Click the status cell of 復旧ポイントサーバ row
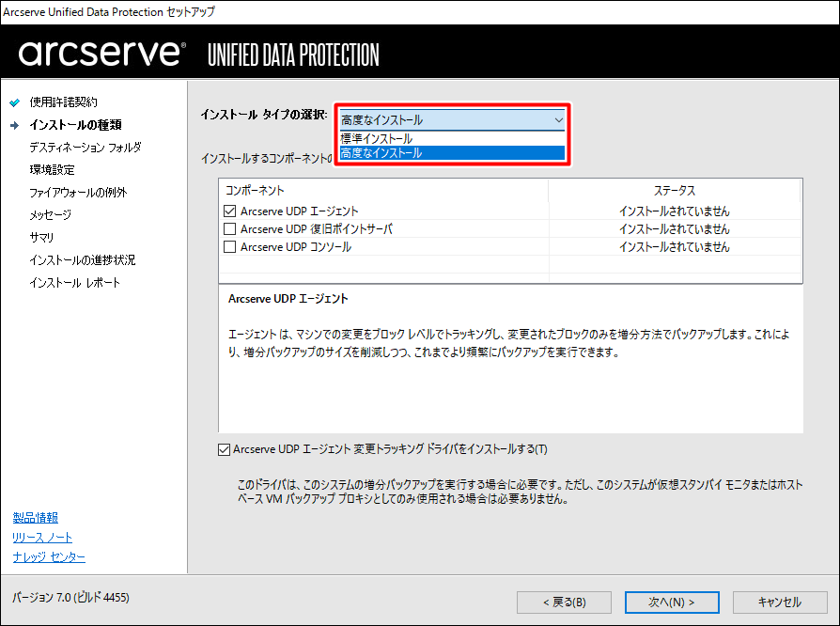This screenshot has height=626, width=840. [x=675, y=228]
